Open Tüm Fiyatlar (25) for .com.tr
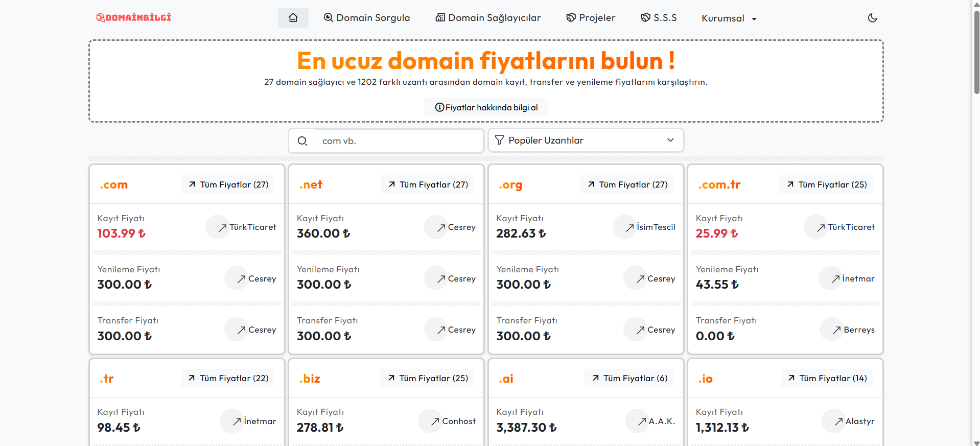Viewport: 980px width, 446px height. [826, 184]
